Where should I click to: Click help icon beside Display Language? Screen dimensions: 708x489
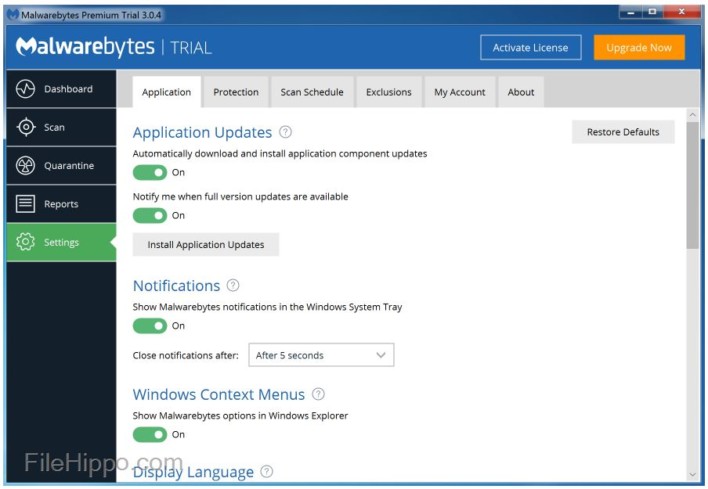tap(267, 471)
